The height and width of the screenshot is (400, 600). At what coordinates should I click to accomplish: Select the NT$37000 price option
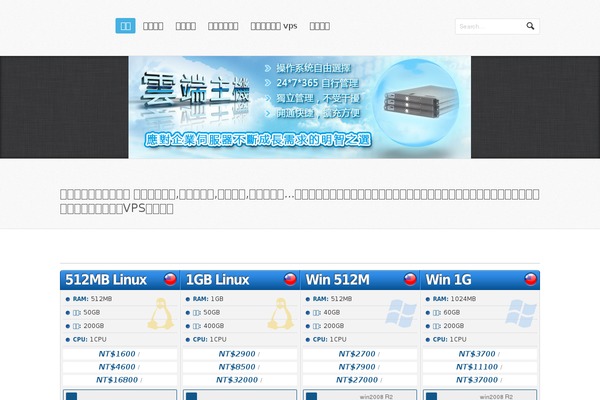click(x=480, y=380)
